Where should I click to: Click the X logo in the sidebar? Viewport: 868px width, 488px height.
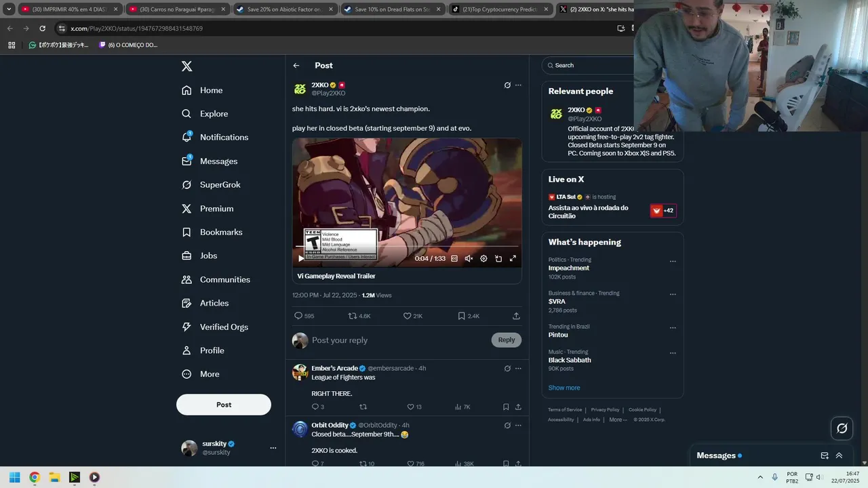pyautogui.click(x=187, y=66)
